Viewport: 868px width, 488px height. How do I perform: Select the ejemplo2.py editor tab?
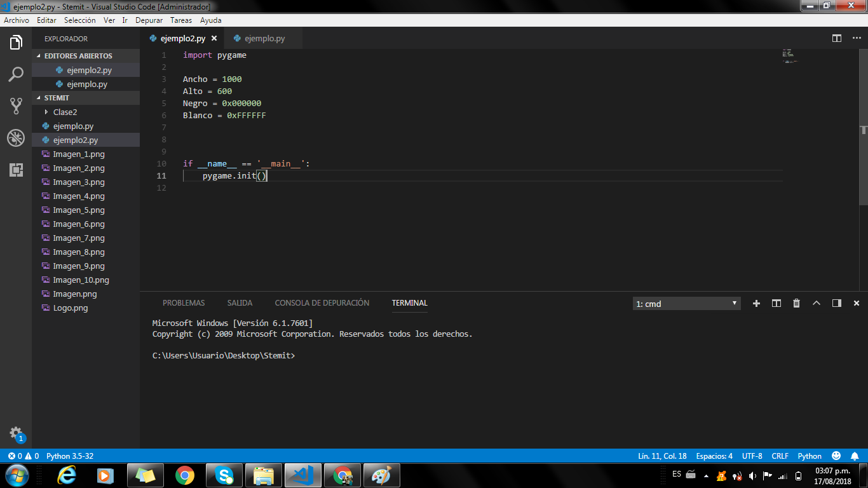pyautogui.click(x=182, y=38)
